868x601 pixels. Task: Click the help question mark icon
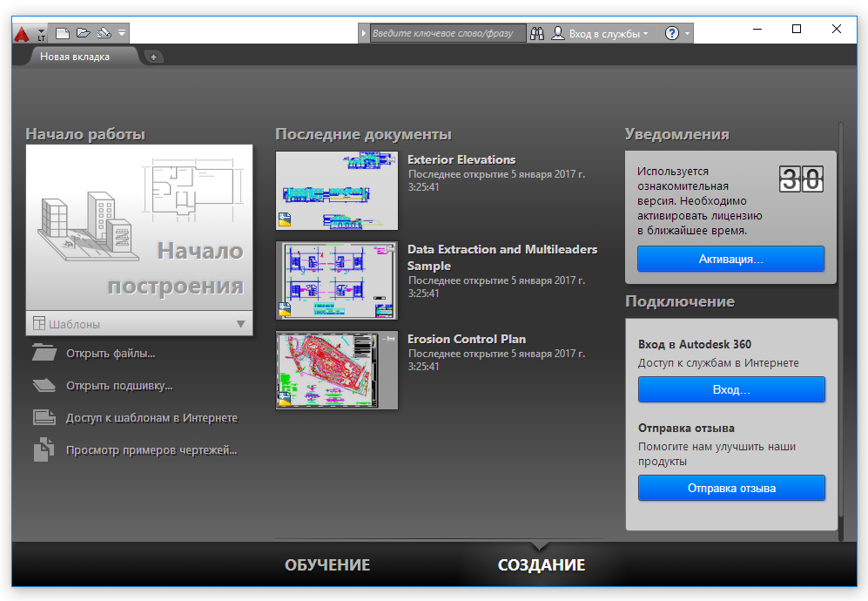[672, 34]
